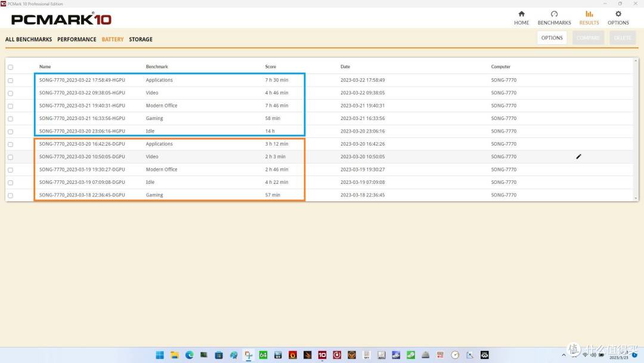Open the BENCHMARKS section
Image resolution: width=644 pixels, height=363 pixels.
click(554, 18)
